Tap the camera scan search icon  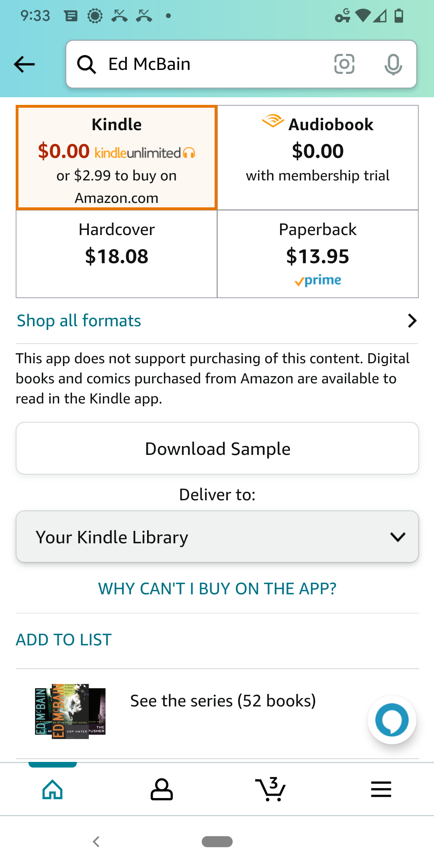(x=344, y=64)
